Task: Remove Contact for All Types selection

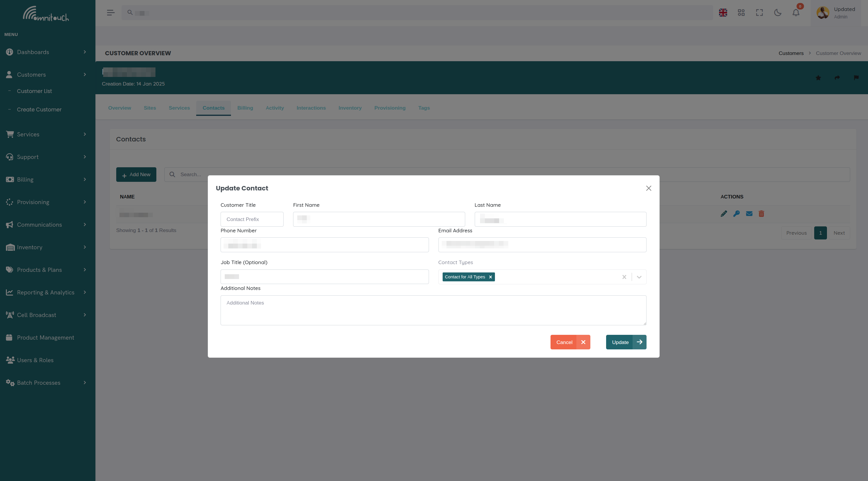Action: point(490,277)
